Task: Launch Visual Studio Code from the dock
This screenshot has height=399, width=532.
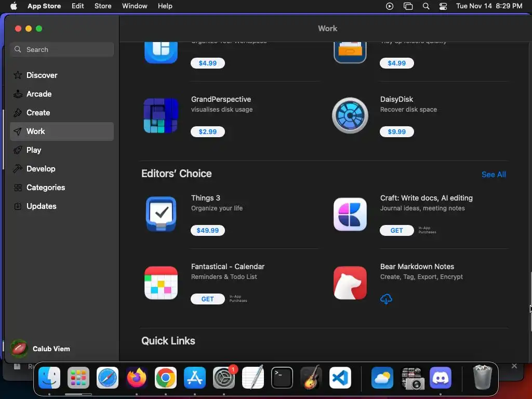Action: 340,378
